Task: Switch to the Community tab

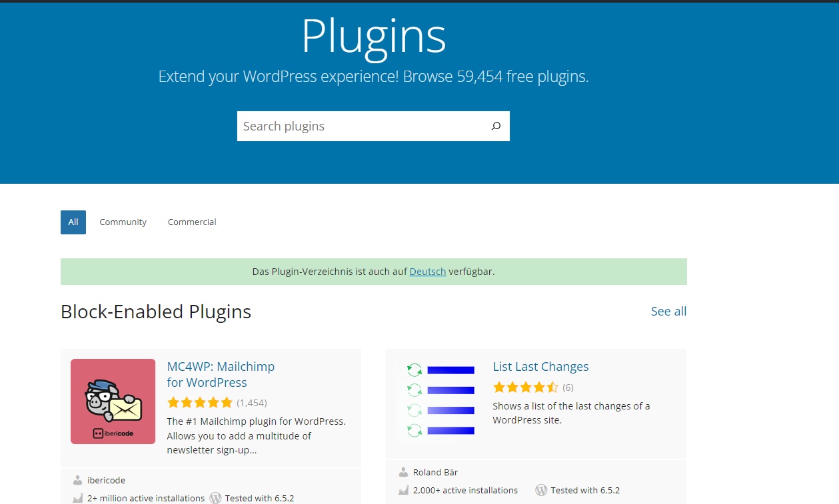Action: point(123,222)
